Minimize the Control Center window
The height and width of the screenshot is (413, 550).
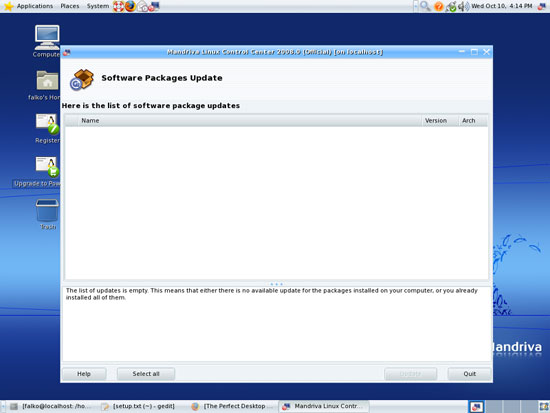(462, 52)
